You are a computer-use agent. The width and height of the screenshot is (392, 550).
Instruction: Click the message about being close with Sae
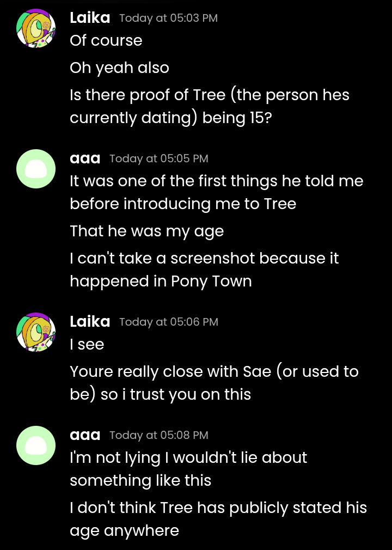point(214,383)
